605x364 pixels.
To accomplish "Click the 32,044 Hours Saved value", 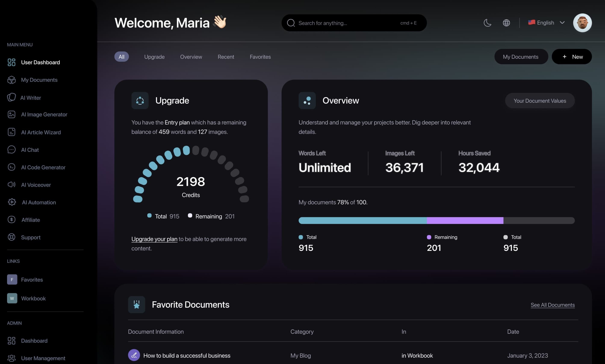I will (479, 167).
